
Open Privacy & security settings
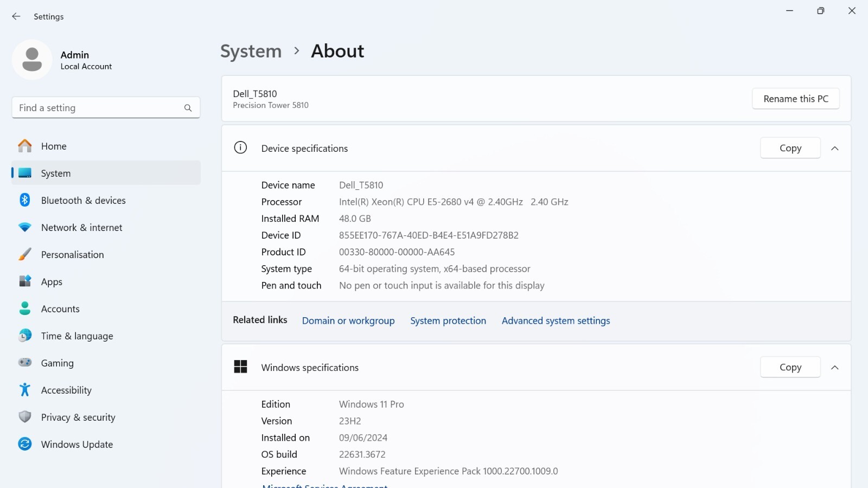coord(106,417)
